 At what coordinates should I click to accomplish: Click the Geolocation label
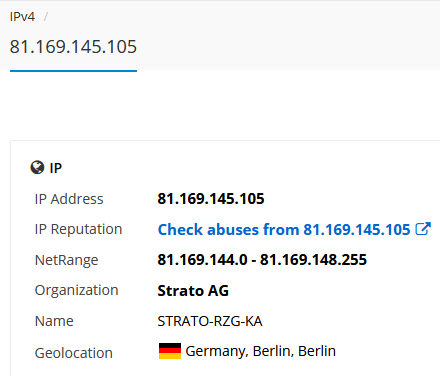point(74,353)
